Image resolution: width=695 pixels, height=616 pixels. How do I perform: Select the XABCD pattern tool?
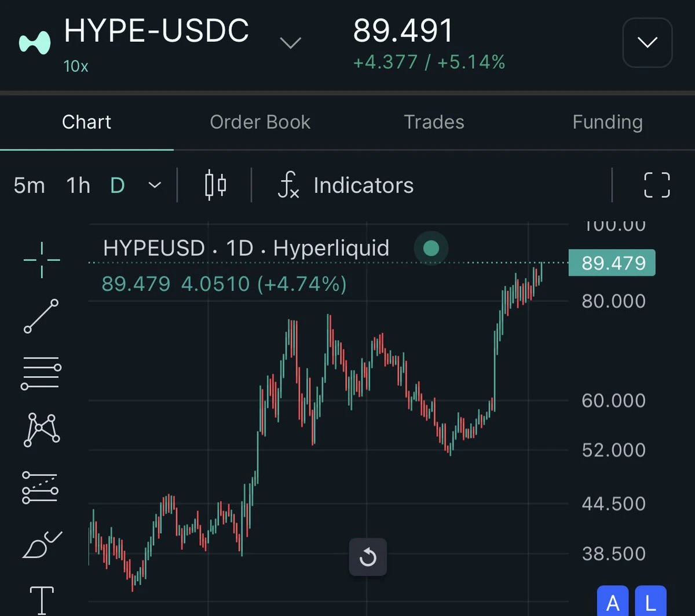[41, 429]
